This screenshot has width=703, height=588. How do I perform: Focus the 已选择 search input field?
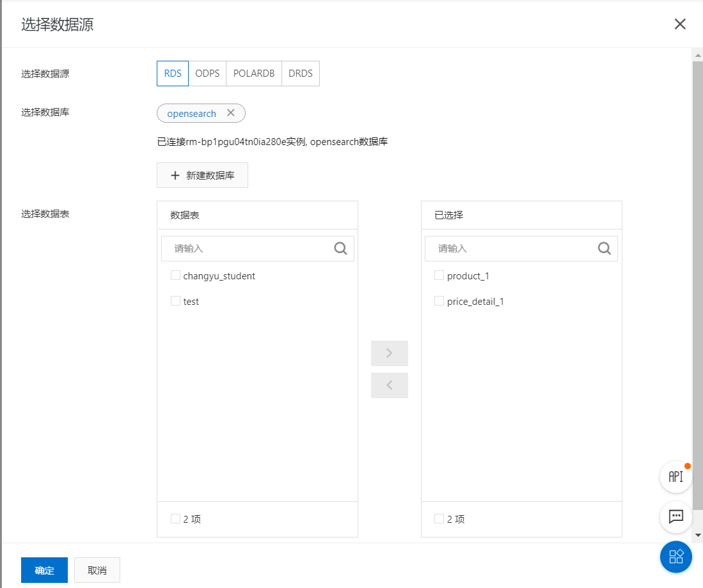tap(521, 249)
